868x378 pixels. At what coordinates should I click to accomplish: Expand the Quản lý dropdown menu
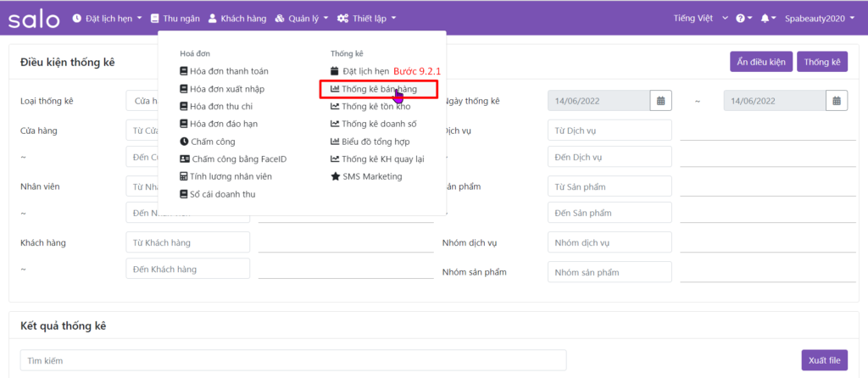pyautogui.click(x=302, y=19)
